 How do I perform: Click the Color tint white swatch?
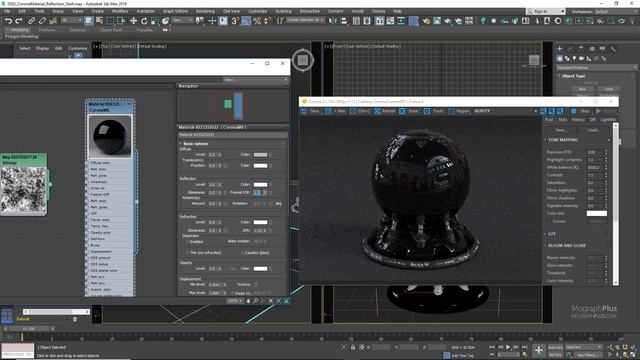point(597,213)
